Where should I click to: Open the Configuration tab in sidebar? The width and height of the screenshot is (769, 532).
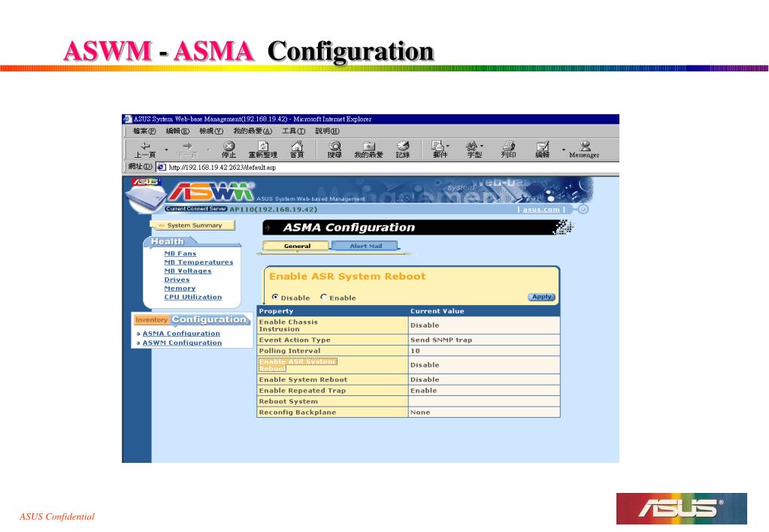click(209, 319)
